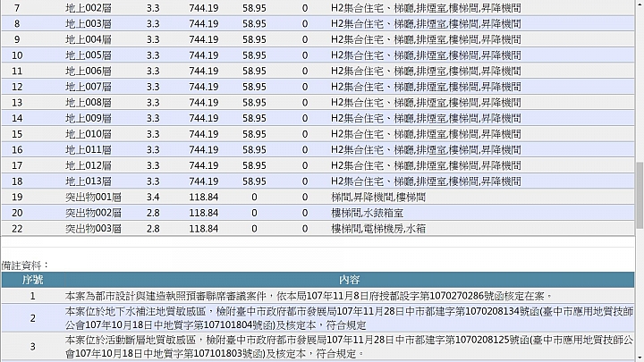The height and width of the screenshot is (362, 644).
Task: Click row number 22 cell
Action: (x=17, y=228)
